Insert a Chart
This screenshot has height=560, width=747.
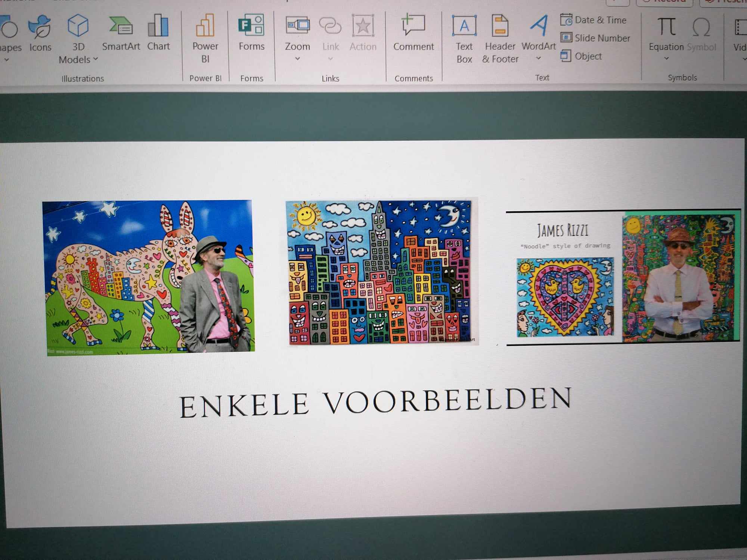click(158, 32)
